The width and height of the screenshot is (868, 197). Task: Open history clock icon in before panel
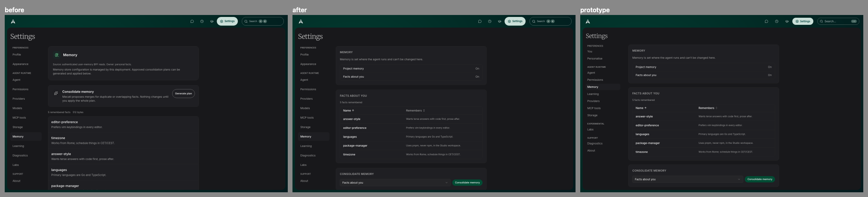point(202,21)
